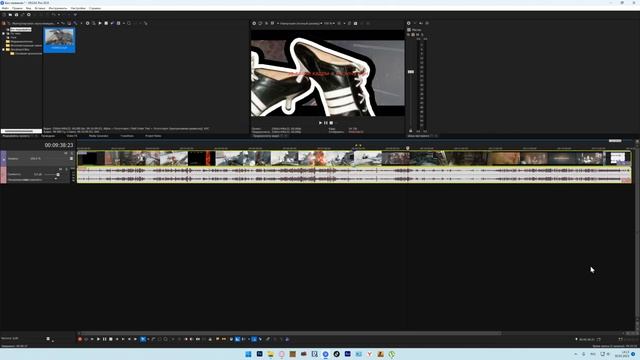640x360 pixels.
Task: Open File Explorer from the taskbar
Action: [271, 354]
